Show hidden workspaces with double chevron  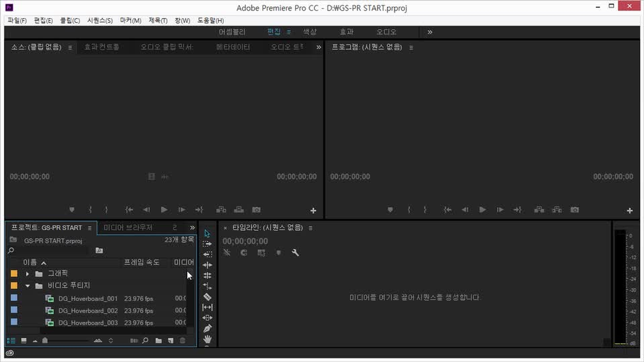tap(430, 32)
